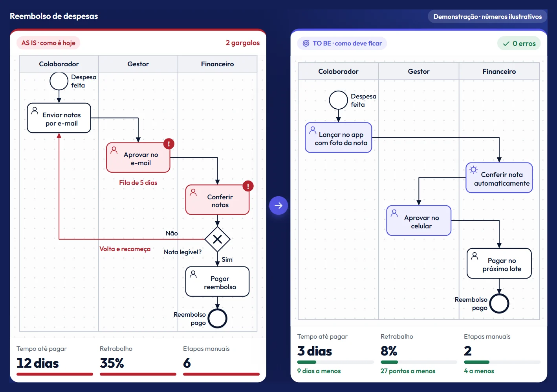Viewport: 557px width, 392px height.
Task: Click the AS IS · como é hoje badge
Action: (x=48, y=43)
